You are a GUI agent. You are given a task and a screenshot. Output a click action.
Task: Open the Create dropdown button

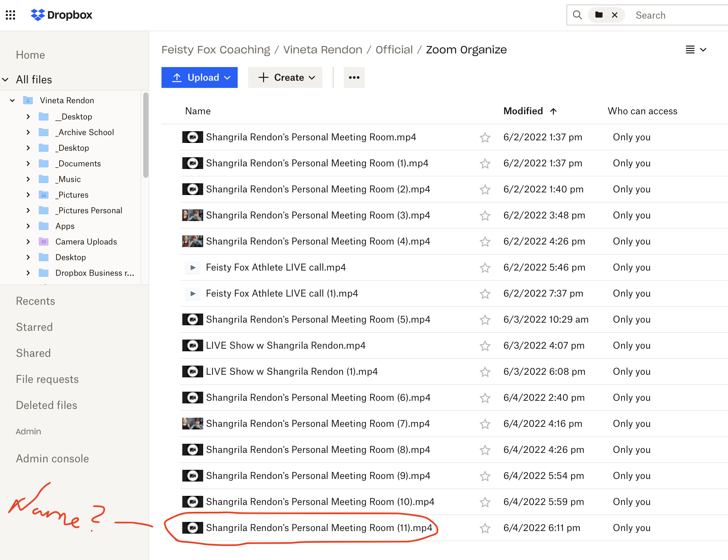click(x=285, y=77)
